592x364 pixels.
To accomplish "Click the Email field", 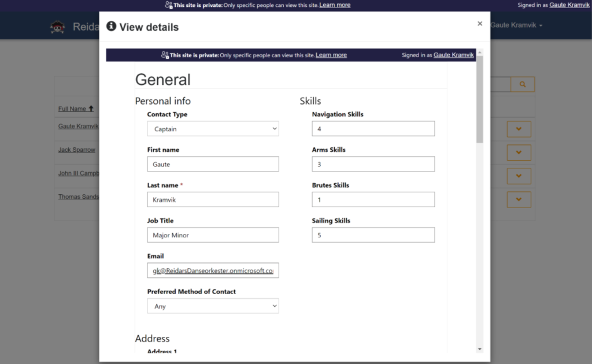I will (213, 270).
